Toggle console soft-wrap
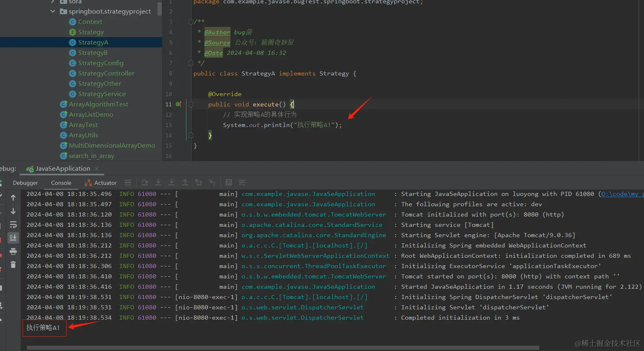 [x=13, y=224]
